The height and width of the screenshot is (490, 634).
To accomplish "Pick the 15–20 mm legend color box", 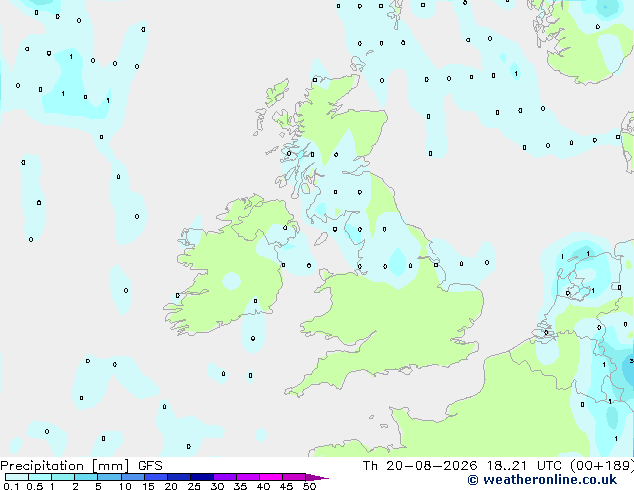I will point(156,477).
